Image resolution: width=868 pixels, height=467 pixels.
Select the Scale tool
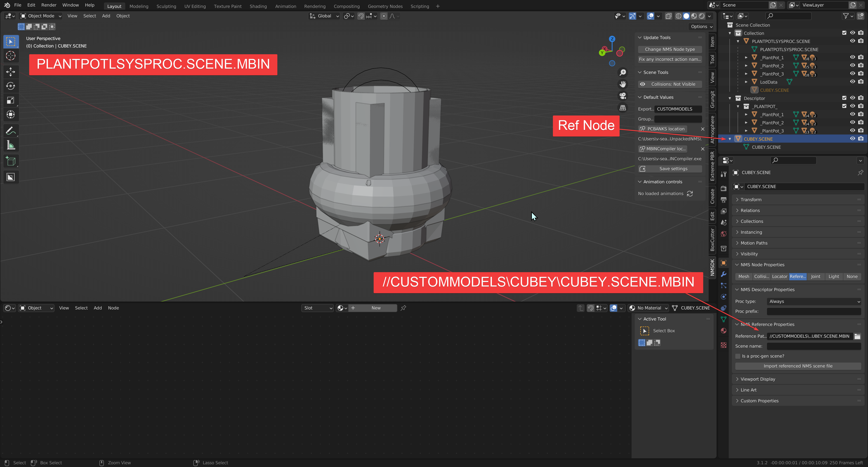pos(10,100)
